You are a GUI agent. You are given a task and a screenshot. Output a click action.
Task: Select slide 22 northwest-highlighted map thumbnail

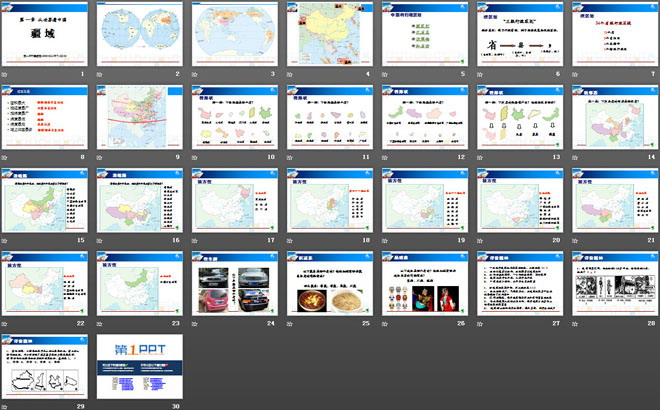[45, 284]
